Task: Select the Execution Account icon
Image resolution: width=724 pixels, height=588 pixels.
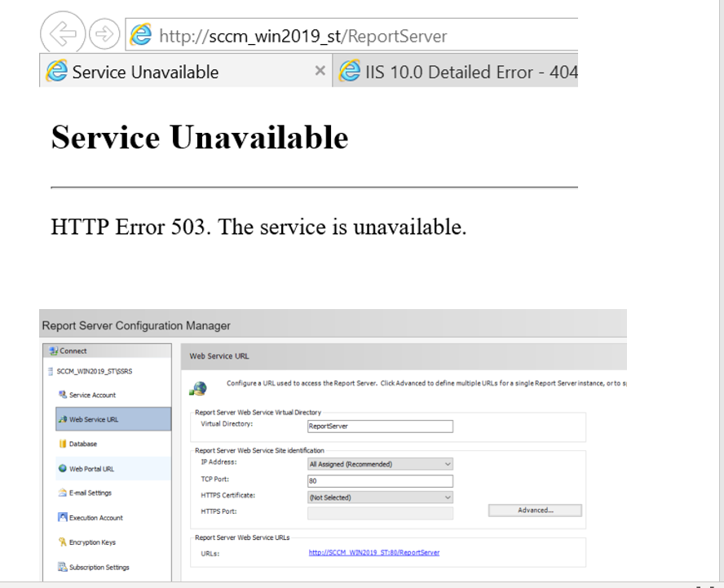Action: pos(62,517)
